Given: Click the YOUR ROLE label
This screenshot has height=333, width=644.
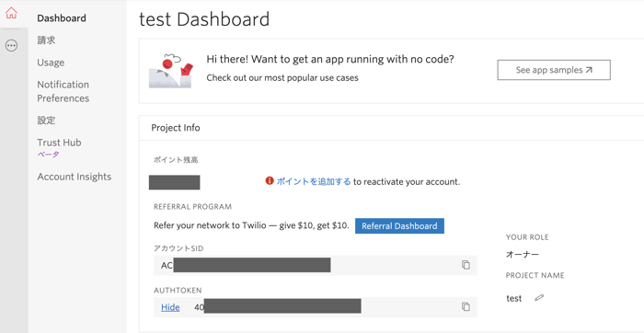Looking at the screenshot, I should coord(527,237).
